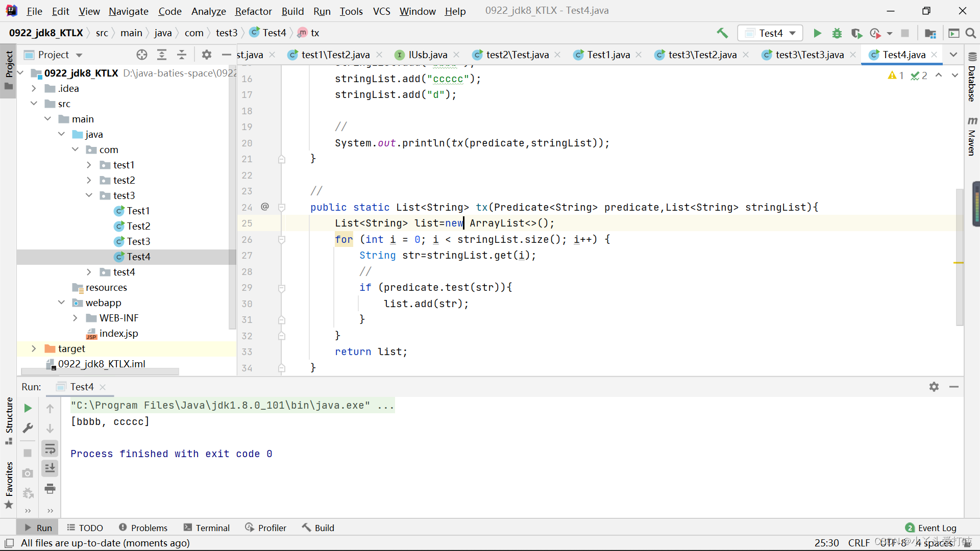Expand the test4 package

[89, 272]
